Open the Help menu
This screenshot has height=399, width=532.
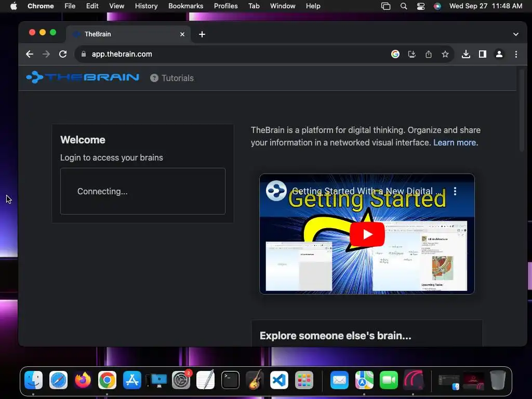pyautogui.click(x=313, y=6)
